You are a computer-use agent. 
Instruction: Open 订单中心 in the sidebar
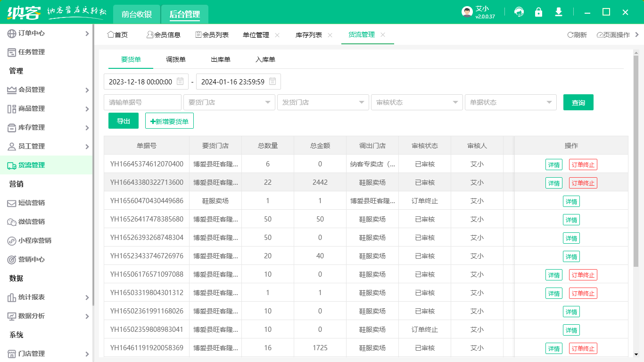(x=46, y=33)
